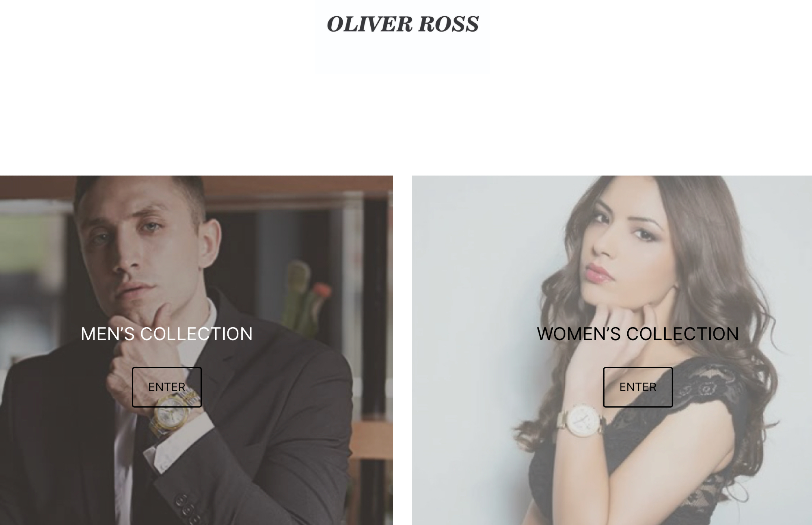Select the WOMEN'S COLLECTION heading text

[638, 334]
